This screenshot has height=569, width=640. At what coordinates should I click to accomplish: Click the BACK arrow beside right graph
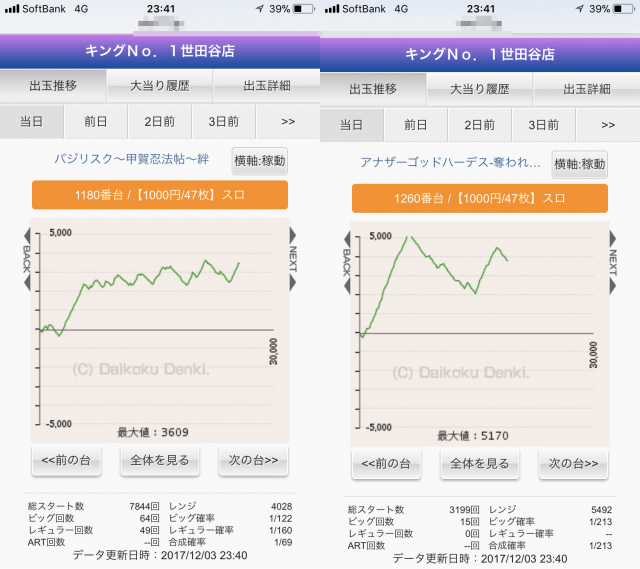tap(347, 262)
